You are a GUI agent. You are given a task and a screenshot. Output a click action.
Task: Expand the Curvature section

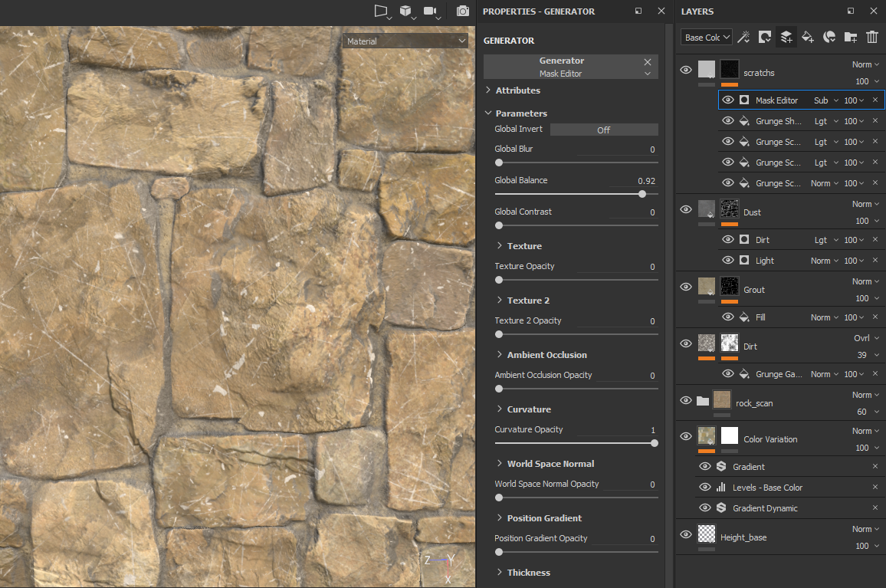(528, 409)
